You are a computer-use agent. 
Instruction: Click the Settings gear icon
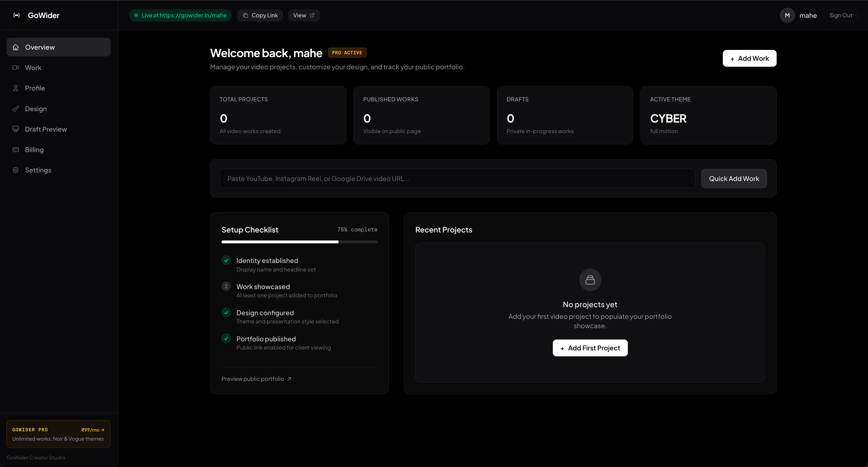16,170
